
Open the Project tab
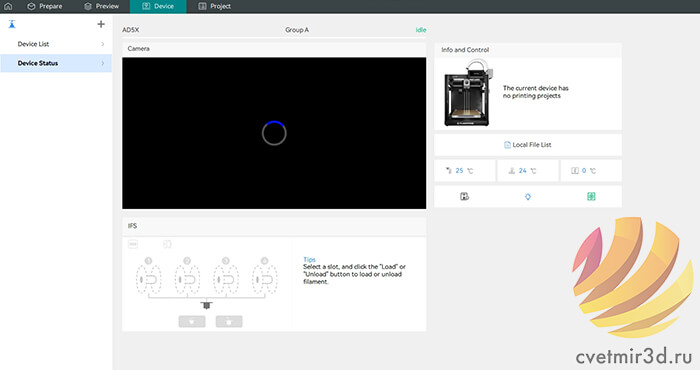pyautogui.click(x=215, y=6)
